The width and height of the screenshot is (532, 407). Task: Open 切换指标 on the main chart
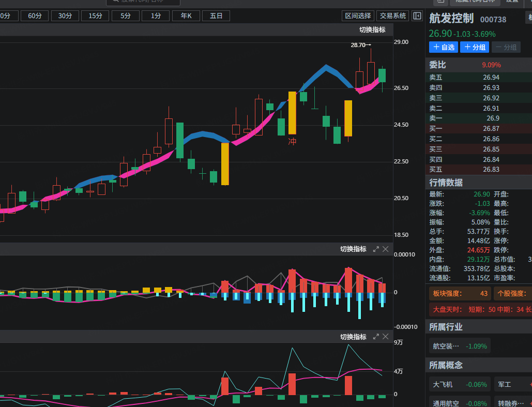point(372,30)
